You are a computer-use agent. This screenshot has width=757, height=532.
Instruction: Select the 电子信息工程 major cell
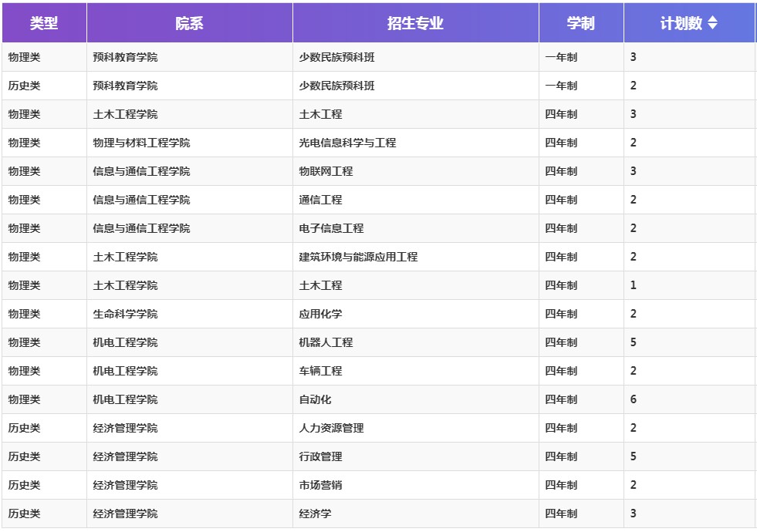[331, 228]
